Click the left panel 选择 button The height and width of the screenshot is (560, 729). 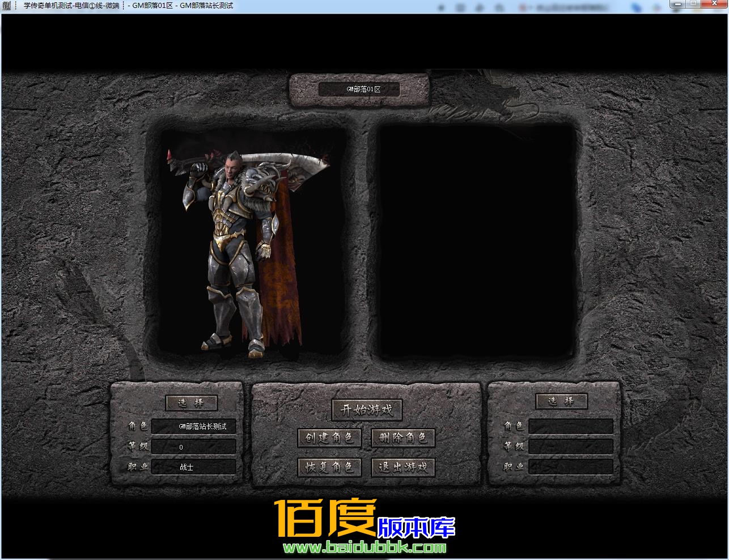[192, 402]
